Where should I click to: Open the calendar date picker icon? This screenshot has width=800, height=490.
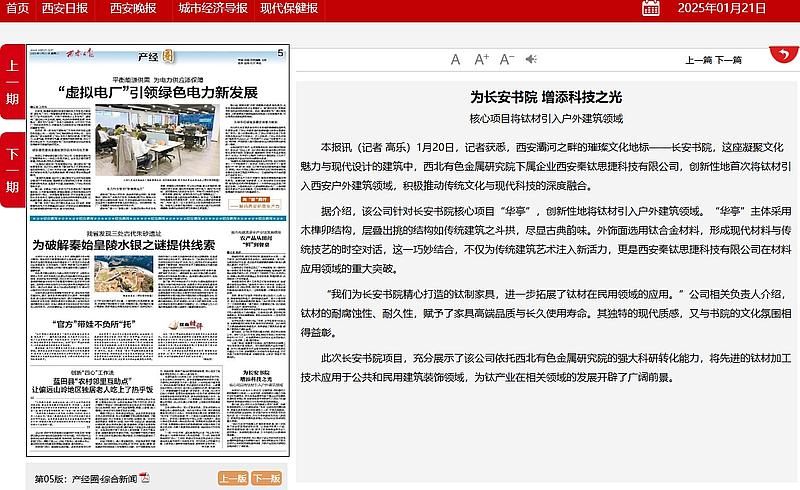651,8
